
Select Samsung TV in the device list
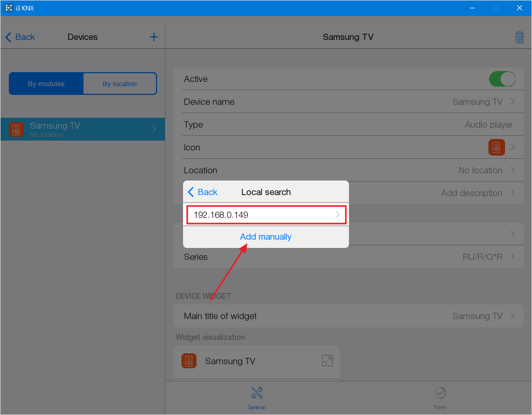[x=83, y=129]
